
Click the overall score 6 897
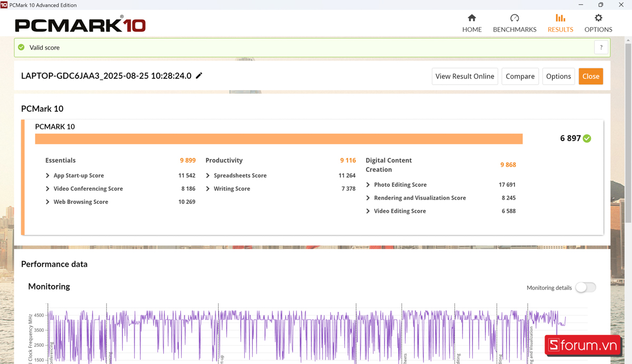point(570,138)
